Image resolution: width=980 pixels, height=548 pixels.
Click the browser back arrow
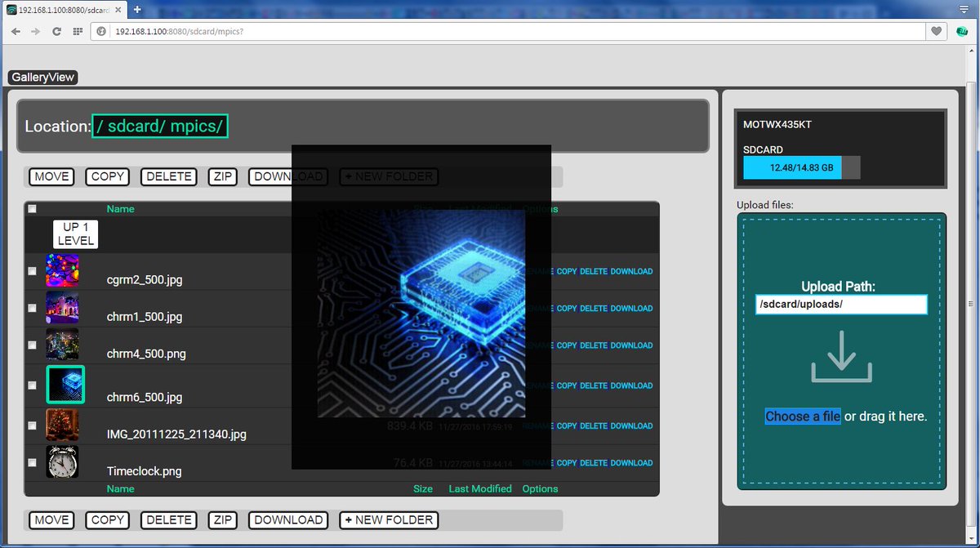pos(16,31)
